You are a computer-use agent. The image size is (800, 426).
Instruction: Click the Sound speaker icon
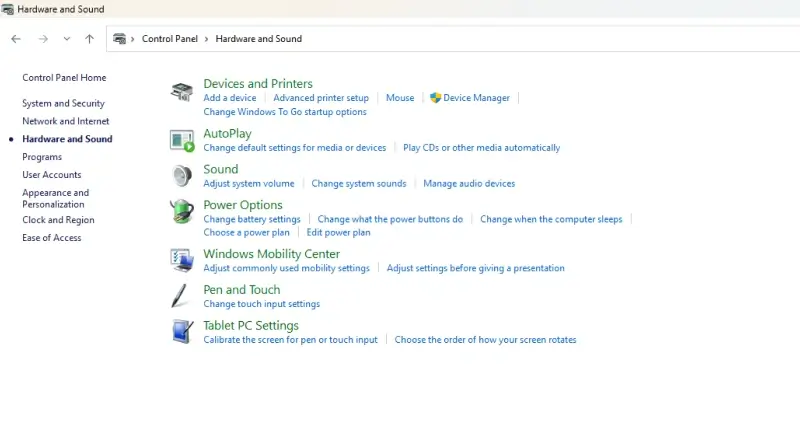[x=182, y=176]
